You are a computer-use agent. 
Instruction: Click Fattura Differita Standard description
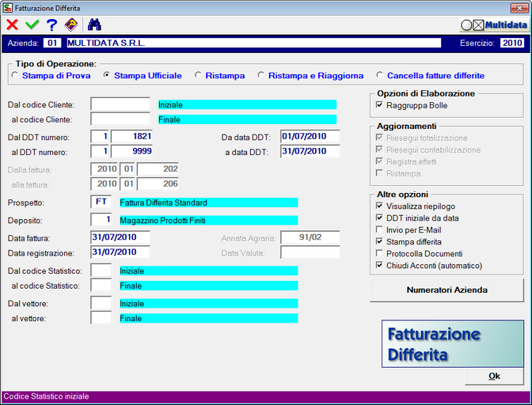point(209,202)
